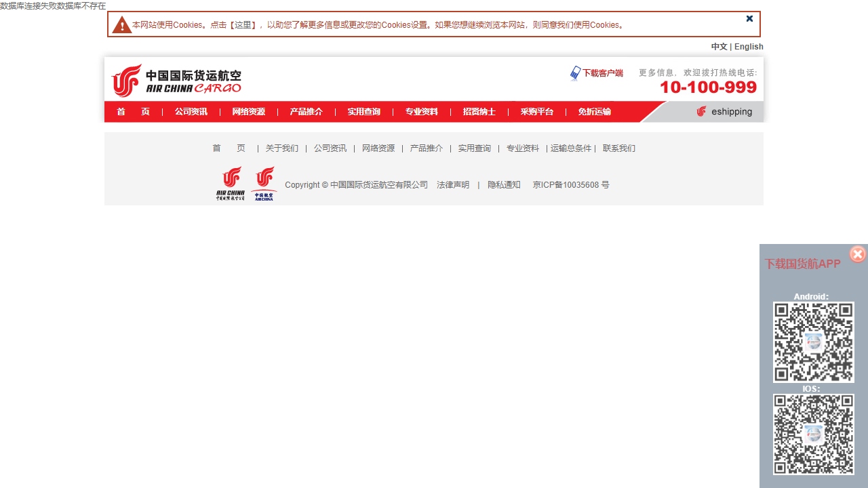The height and width of the screenshot is (488, 868).
Task: Open the 隐私通知 link
Action: [x=504, y=185]
